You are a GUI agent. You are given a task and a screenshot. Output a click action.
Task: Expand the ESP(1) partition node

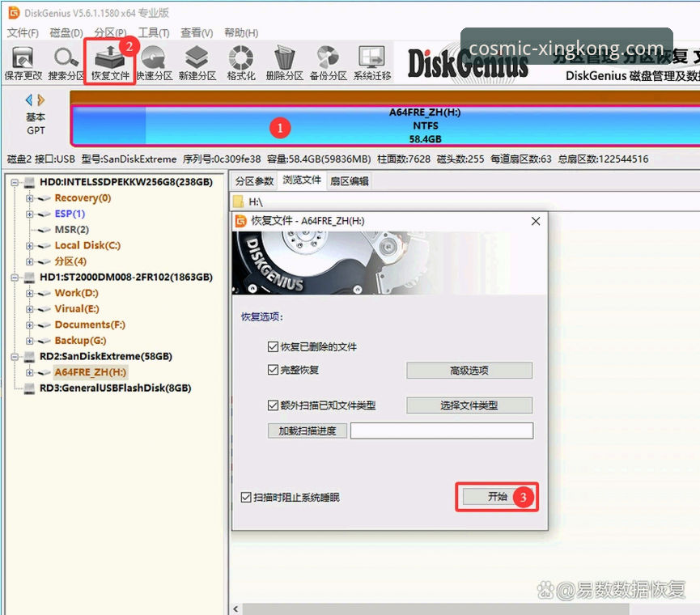29,214
